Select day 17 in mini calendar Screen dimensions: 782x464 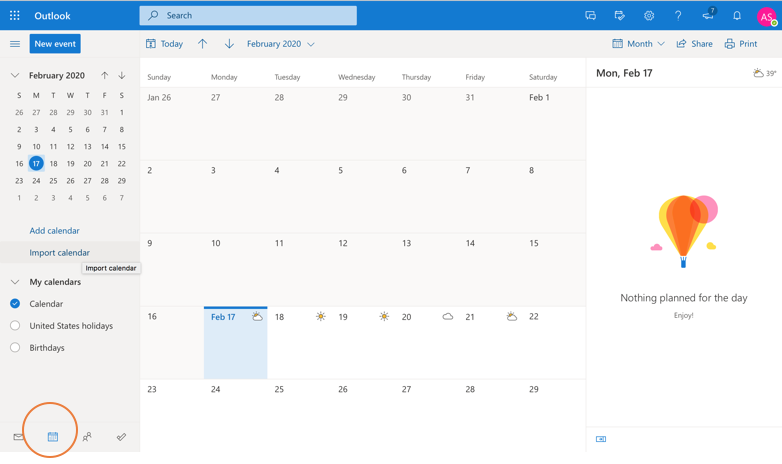click(x=36, y=163)
